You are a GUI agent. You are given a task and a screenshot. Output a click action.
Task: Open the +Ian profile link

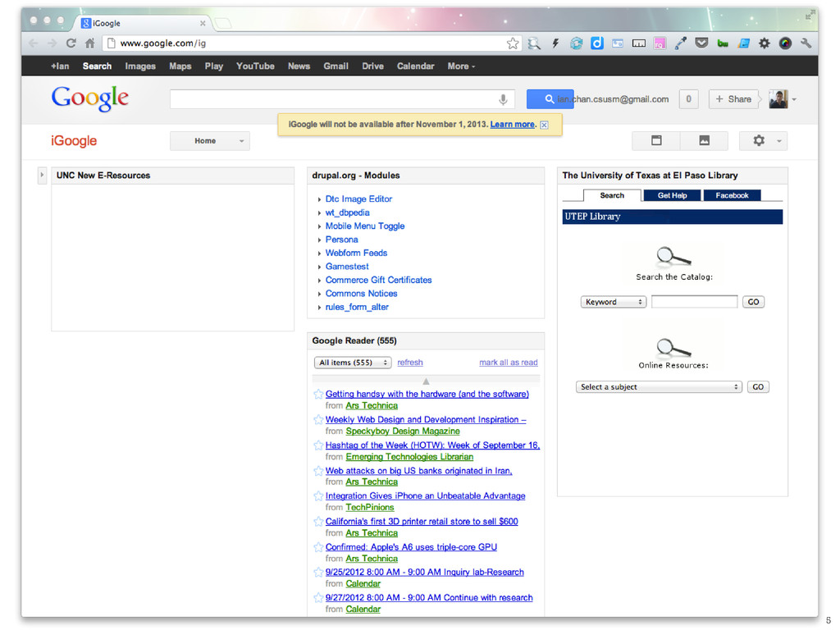pos(60,66)
